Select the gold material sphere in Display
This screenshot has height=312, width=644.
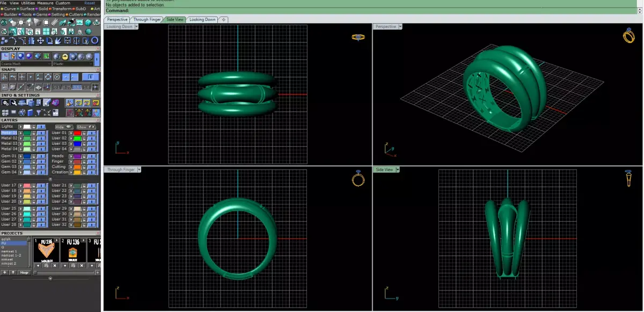[65, 56]
